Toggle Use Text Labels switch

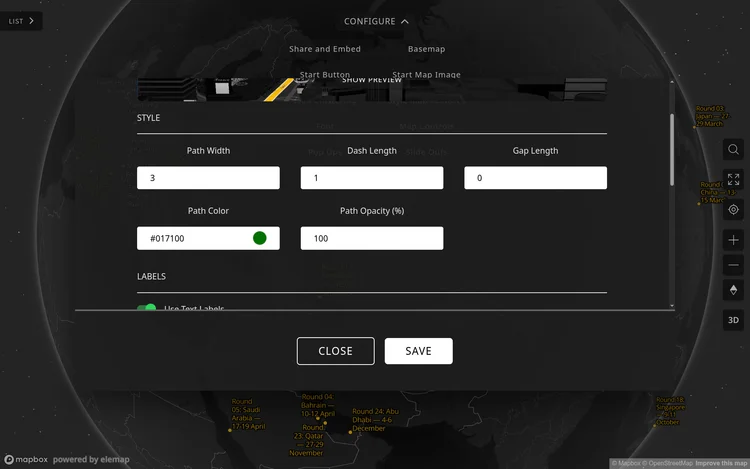147,307
